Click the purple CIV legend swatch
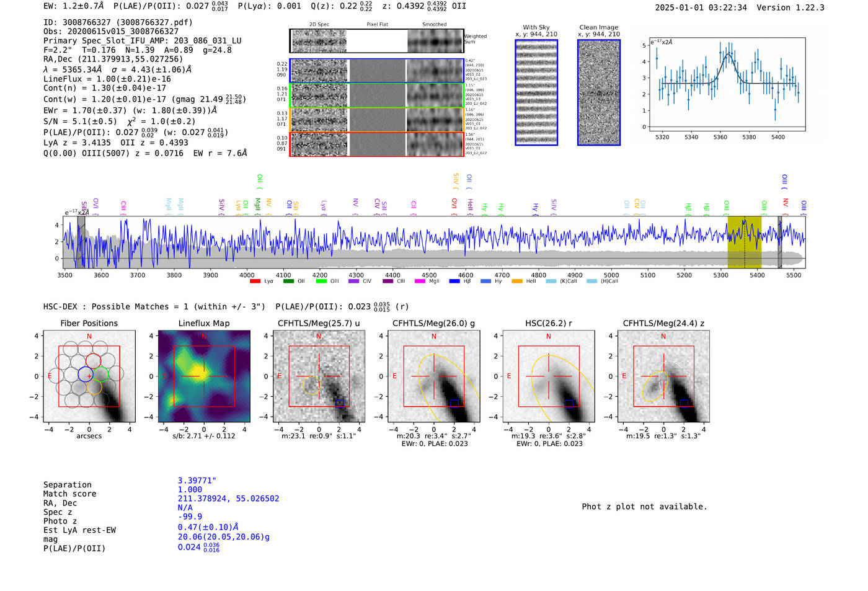Viewport: 868px width, 591px height. [353, 282]
